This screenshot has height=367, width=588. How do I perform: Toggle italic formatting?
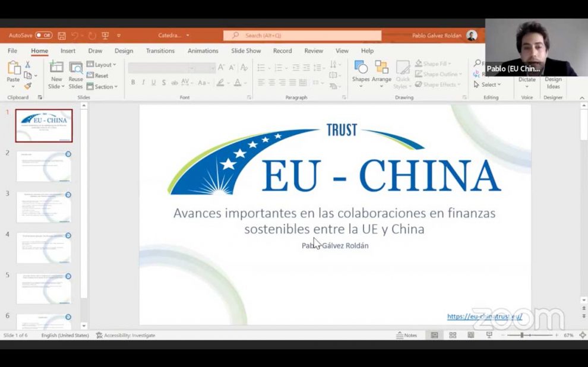tap(143, 81)
